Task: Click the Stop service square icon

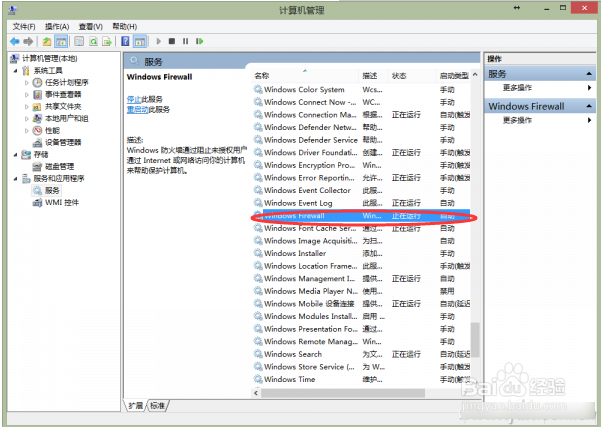Action: (172, 41)
